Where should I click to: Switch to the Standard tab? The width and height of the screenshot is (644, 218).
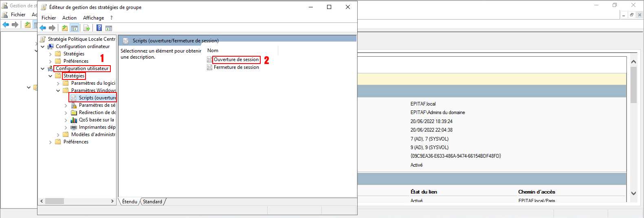pyautogui.click(x=152, y=202)
